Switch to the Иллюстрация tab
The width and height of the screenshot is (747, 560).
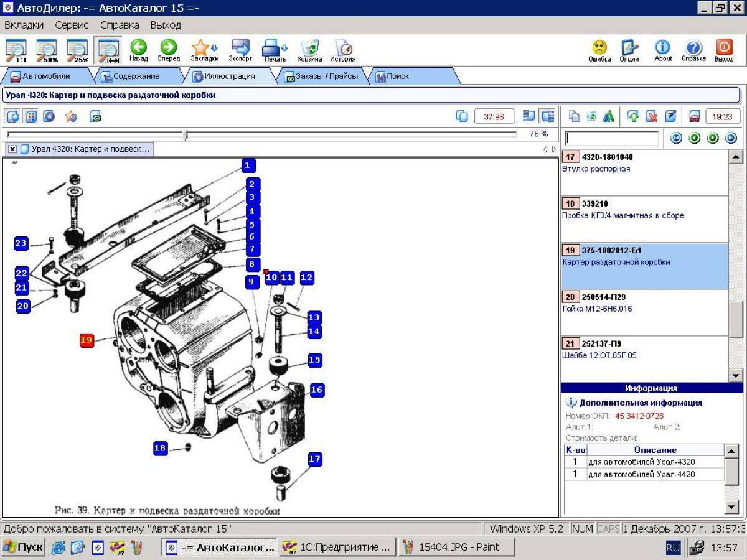click(229, 77)
